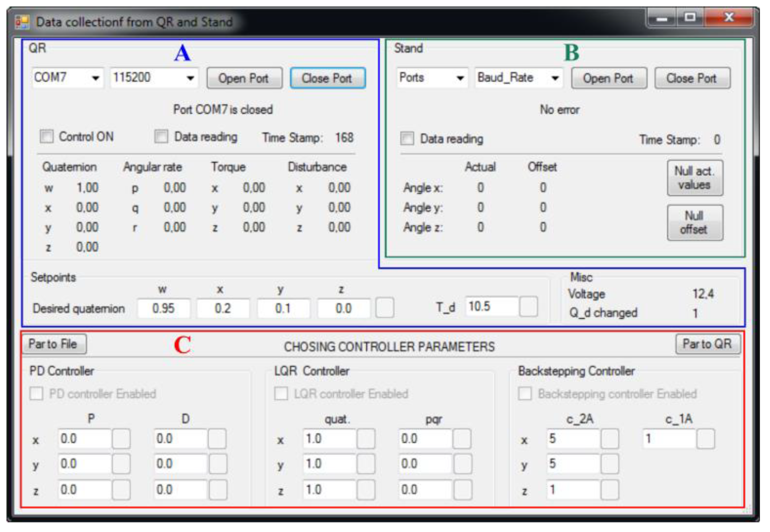Click small button beside Backstepping c_1A field
Screen dimensions: 770x532
705,439
